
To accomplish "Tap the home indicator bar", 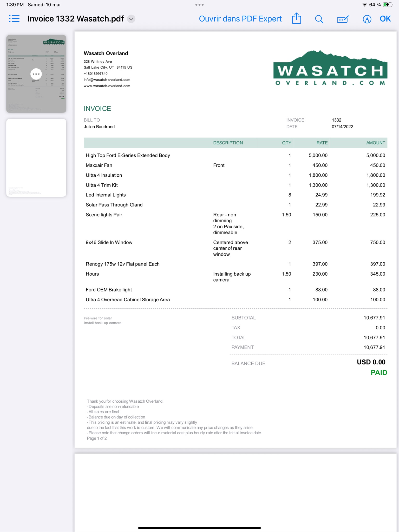I will click(x=199, y=528).
